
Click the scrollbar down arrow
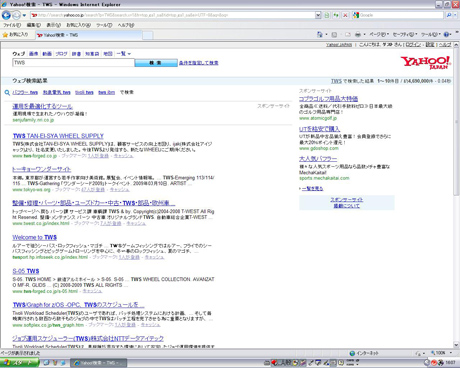point(456,345)
